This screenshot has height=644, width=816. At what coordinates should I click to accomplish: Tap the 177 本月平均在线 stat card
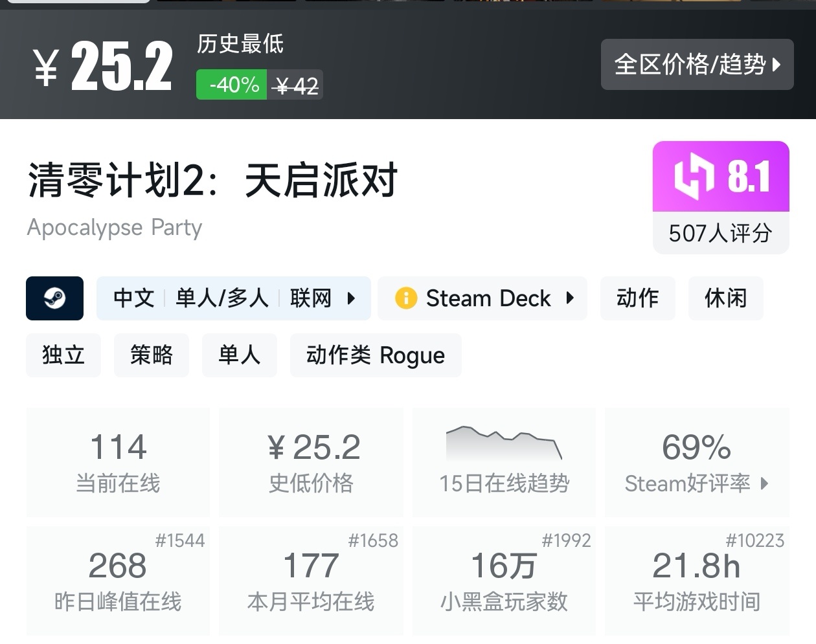312,581
